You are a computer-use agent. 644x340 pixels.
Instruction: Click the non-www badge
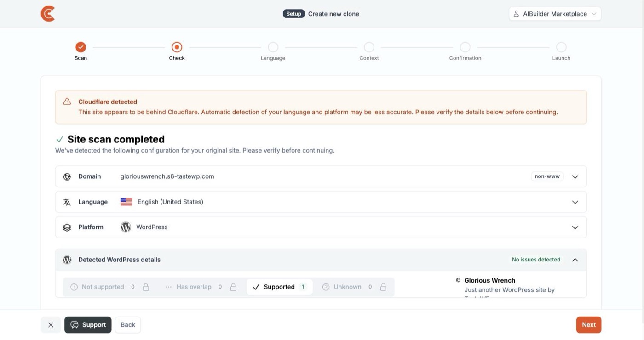547,176
